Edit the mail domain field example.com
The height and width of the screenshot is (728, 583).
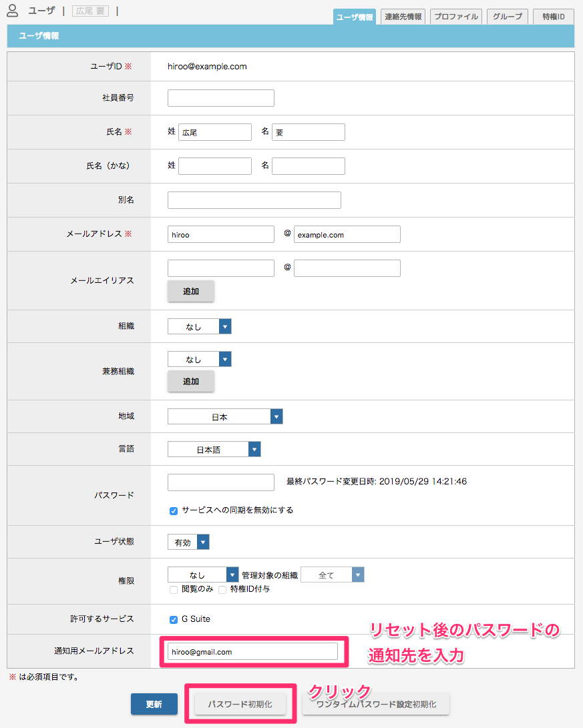(347, 234)
